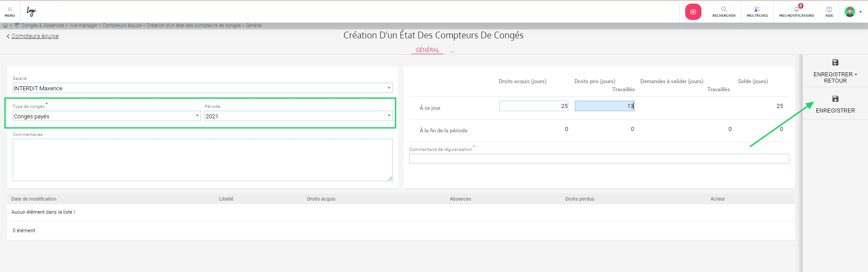Sort by Date de modification column
Screen dimensions: 868x272
coord(34,199)
